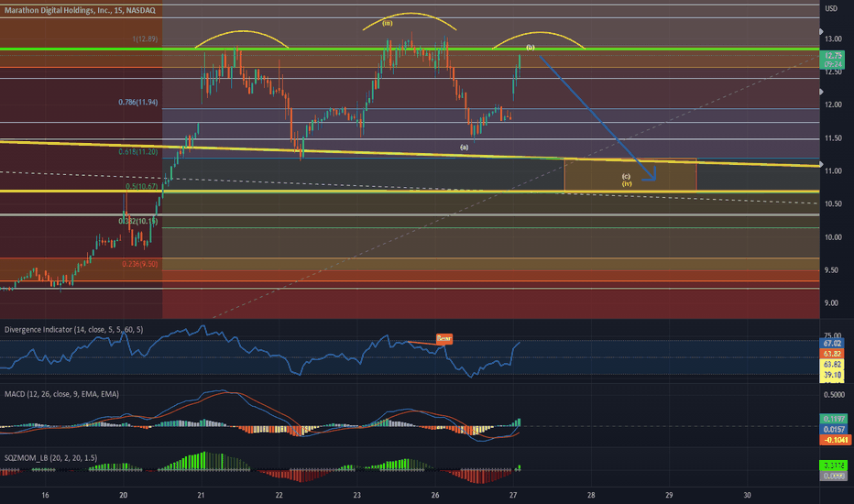Click 9.00 on the price axis
Image resolution: width=854 pixels, height=504 pixels.
(x=832, y=303)
